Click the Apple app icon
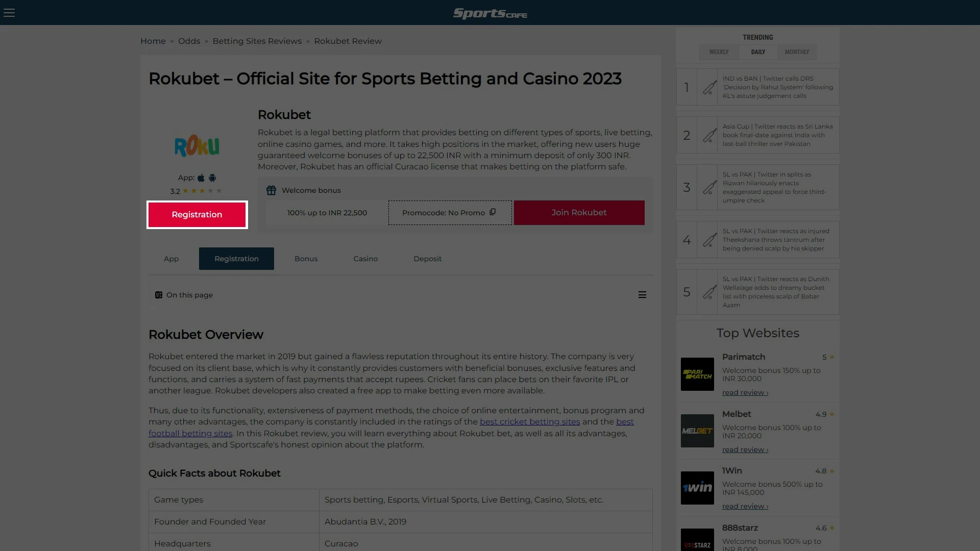The height and width of the screenshot is (551, 980). click(x=201, y=178)
